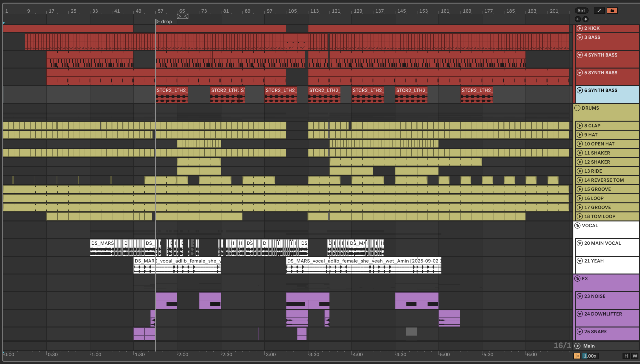Jump to next locator with right arrow
This screenshot has width=640, height=364.
coord(585,19)
